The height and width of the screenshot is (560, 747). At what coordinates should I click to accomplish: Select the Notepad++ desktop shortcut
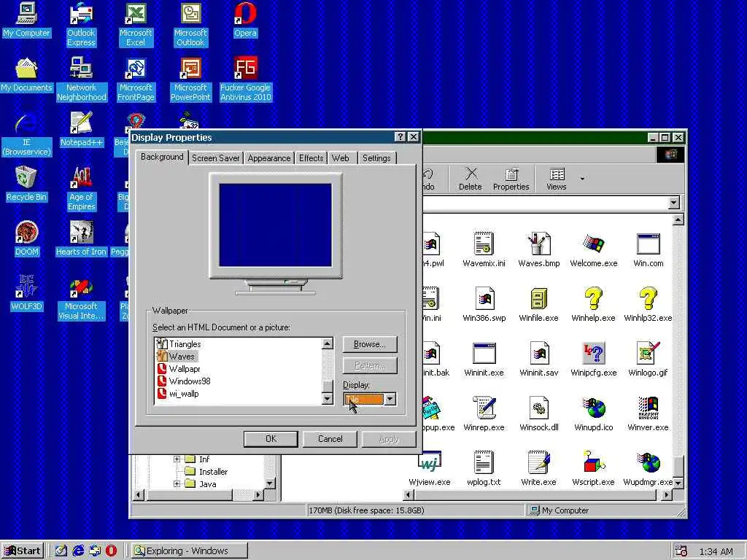(81, 130)
